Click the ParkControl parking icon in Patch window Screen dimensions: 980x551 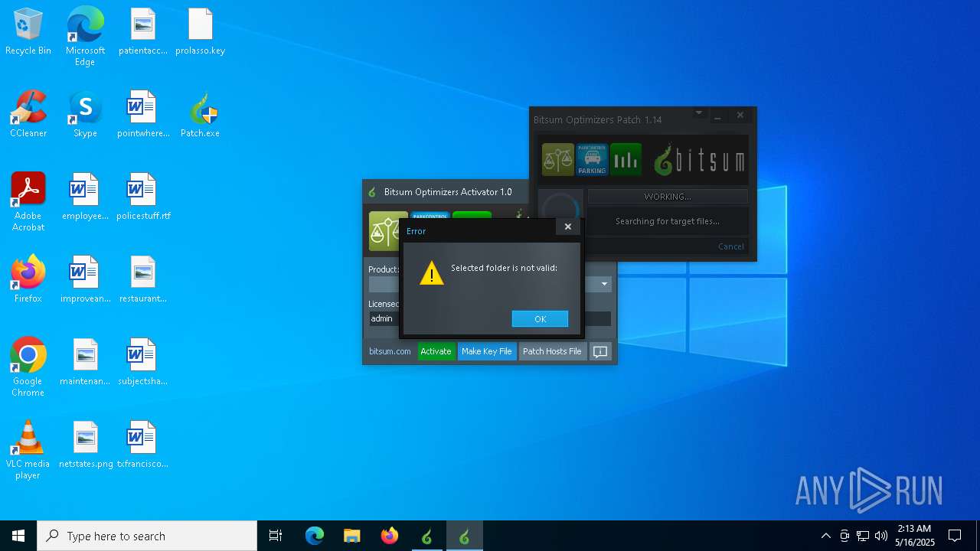pos(592,159)
